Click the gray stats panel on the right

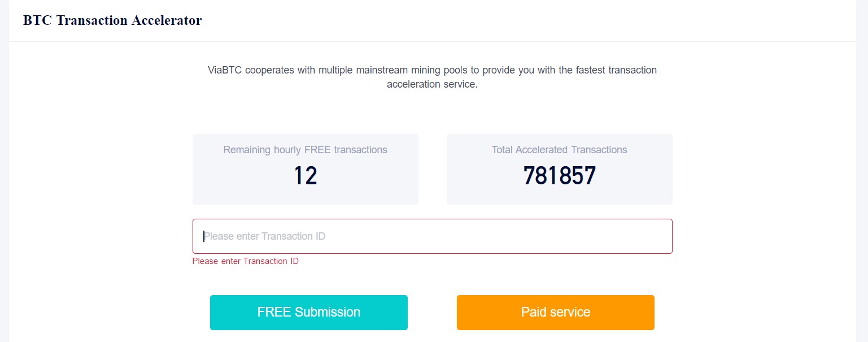559,169
